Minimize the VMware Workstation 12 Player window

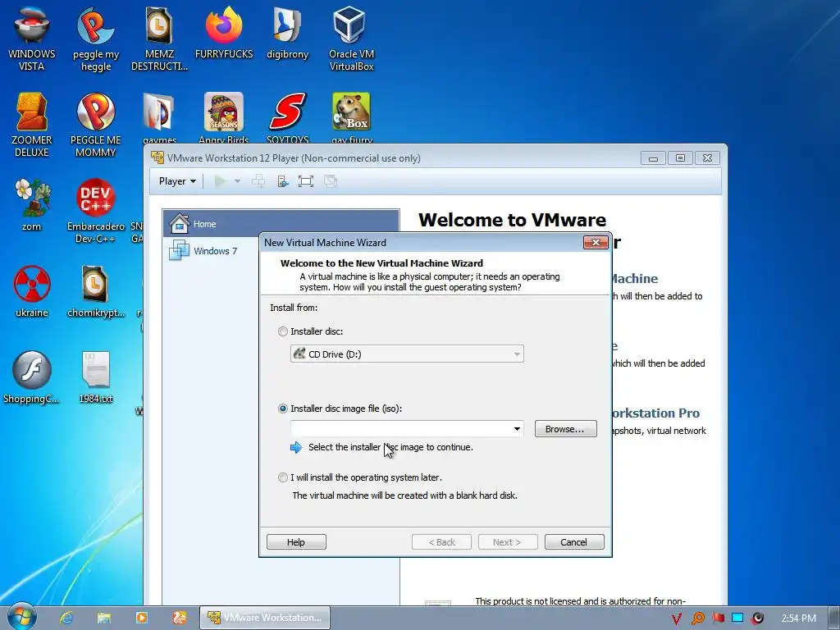tap(653, 158)
